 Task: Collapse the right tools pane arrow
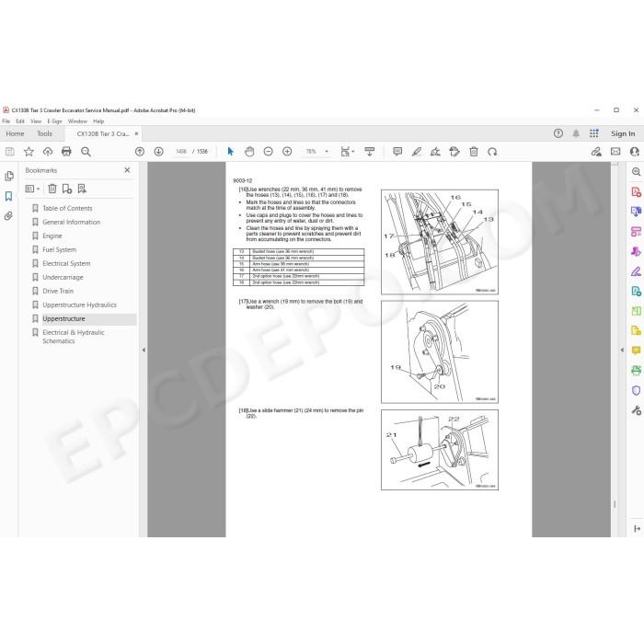pyautogui.click(x=622, y=350)
